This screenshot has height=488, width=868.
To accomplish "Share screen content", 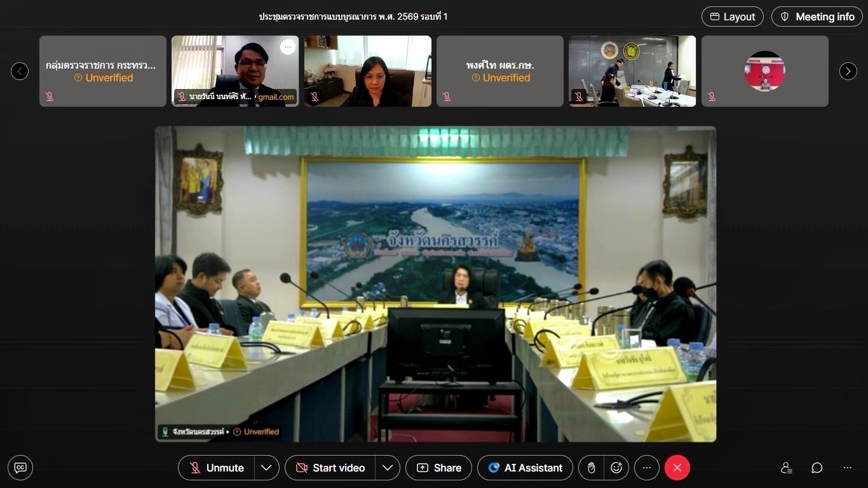I will pyautogui.click(x=438, y=468).
